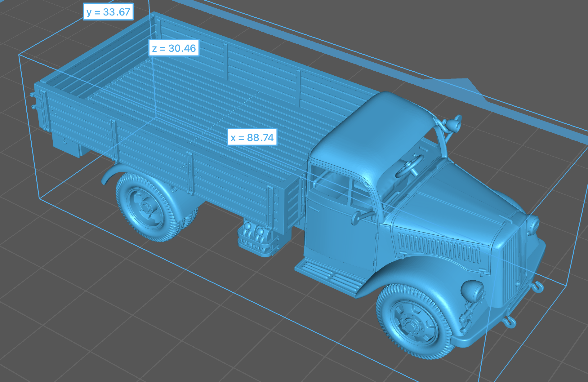The height and width of the screenshot is (382, 588).
Task: Select the truck's rear wheel
Action: (146, 206)
